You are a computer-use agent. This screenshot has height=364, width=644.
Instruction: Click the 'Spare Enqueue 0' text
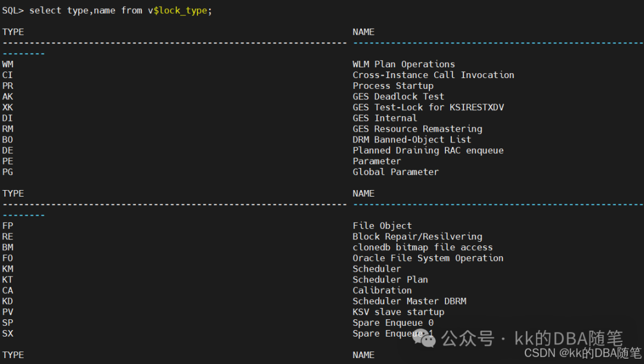[393, 322]
